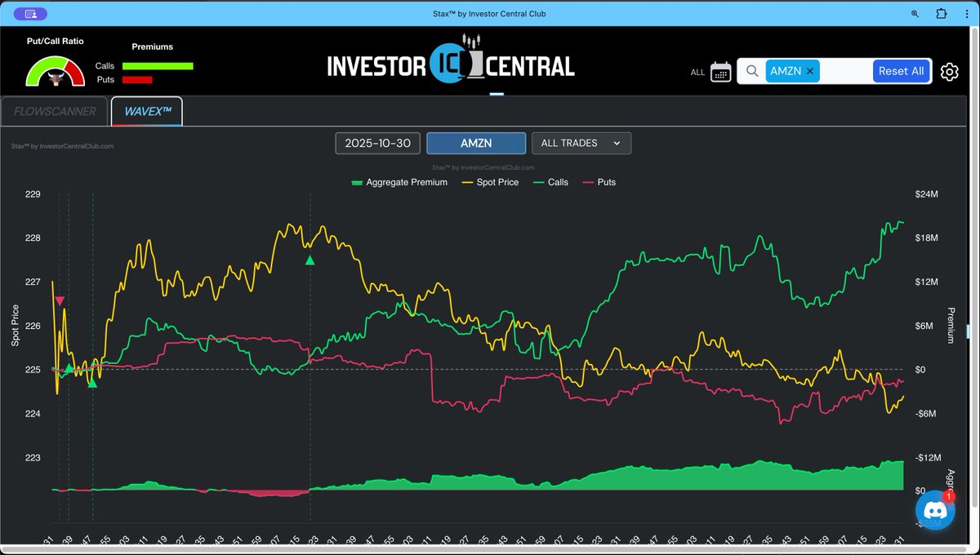Click the 223 spot price axis label

click(33, 458)
